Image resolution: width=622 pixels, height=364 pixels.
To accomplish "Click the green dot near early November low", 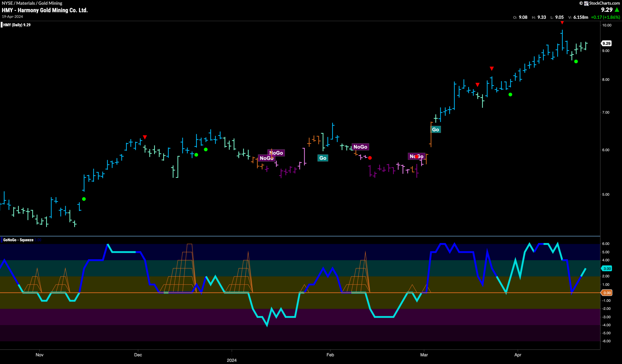I will tap(84, 199).
